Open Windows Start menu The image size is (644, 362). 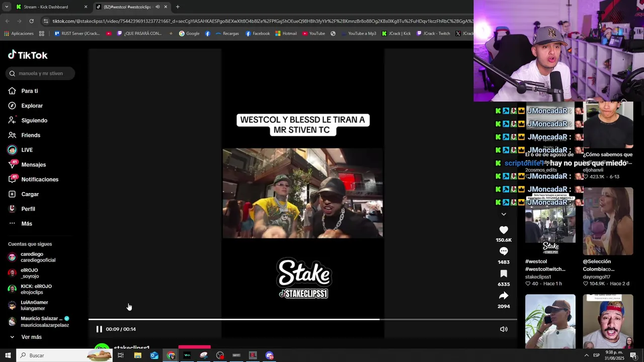click(8, 355)
